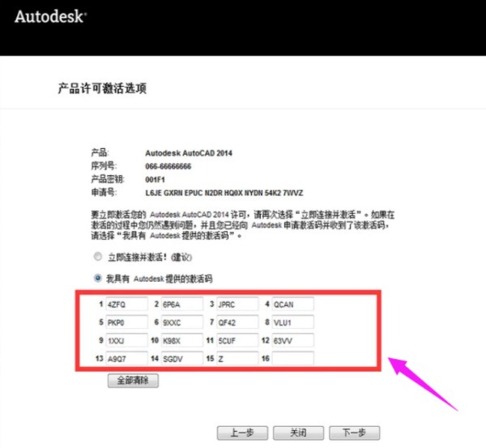Click activation code field 8 containing VLU1
The width and height of the screenshot is (486, 448).
click(x=292, y=322)
